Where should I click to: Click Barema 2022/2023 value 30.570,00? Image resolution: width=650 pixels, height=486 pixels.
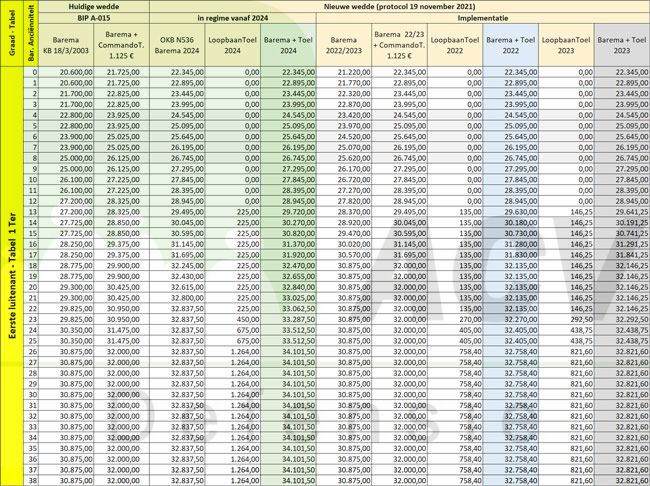click(354, 255)
